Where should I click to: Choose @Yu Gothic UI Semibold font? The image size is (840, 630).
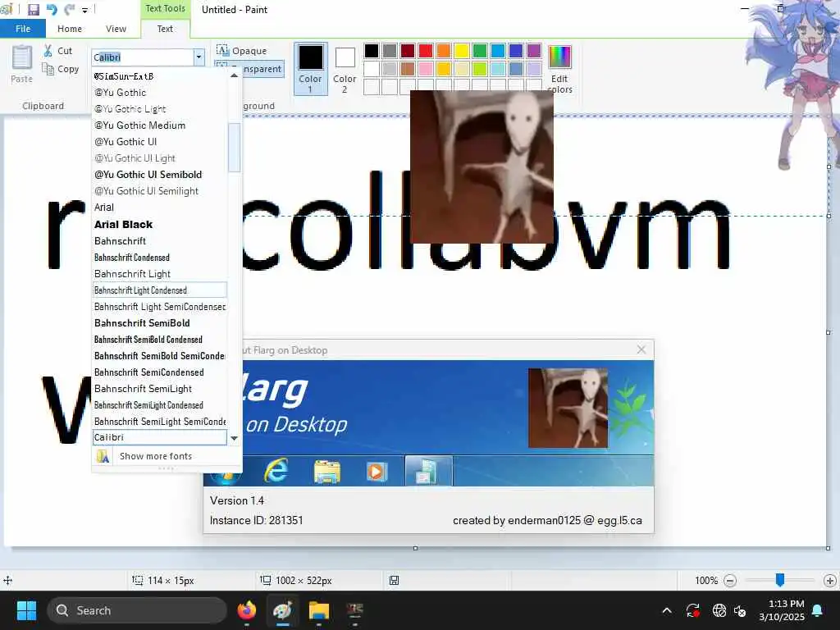(x=160, y=175)
